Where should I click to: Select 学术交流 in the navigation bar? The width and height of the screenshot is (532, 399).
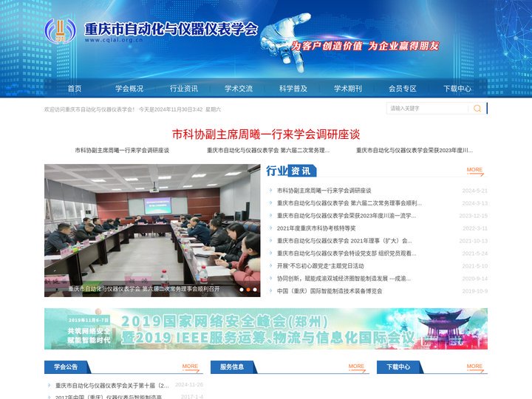239,89
